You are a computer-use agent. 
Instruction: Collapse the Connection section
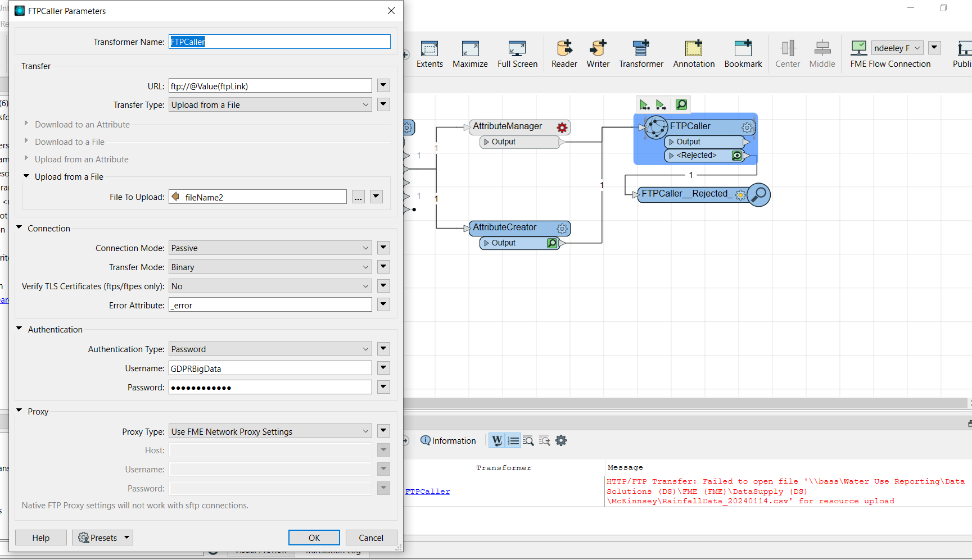[x=19, y=227]
